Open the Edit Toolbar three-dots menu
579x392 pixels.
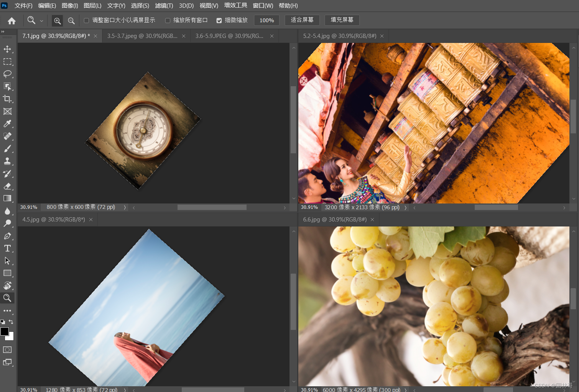[x=7, y=311]
